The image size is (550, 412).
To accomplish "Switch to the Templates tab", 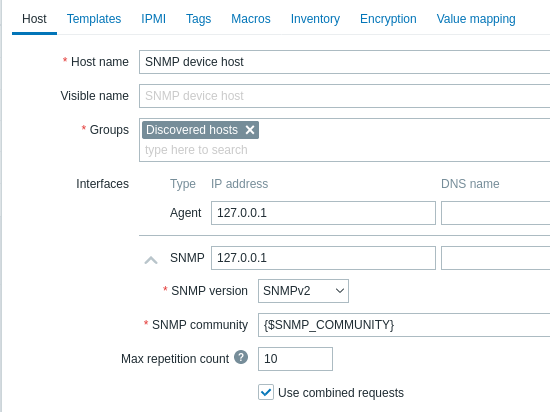I will (94, 19).
